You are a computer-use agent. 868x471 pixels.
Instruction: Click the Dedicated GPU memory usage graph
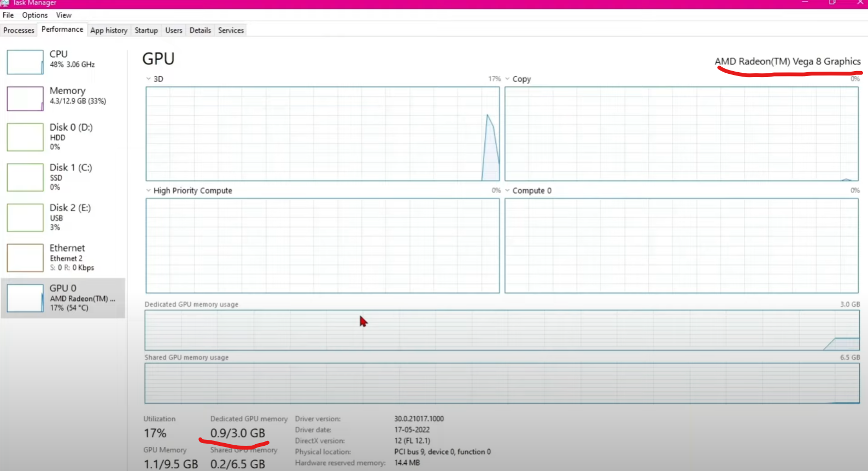coord(502,330)
